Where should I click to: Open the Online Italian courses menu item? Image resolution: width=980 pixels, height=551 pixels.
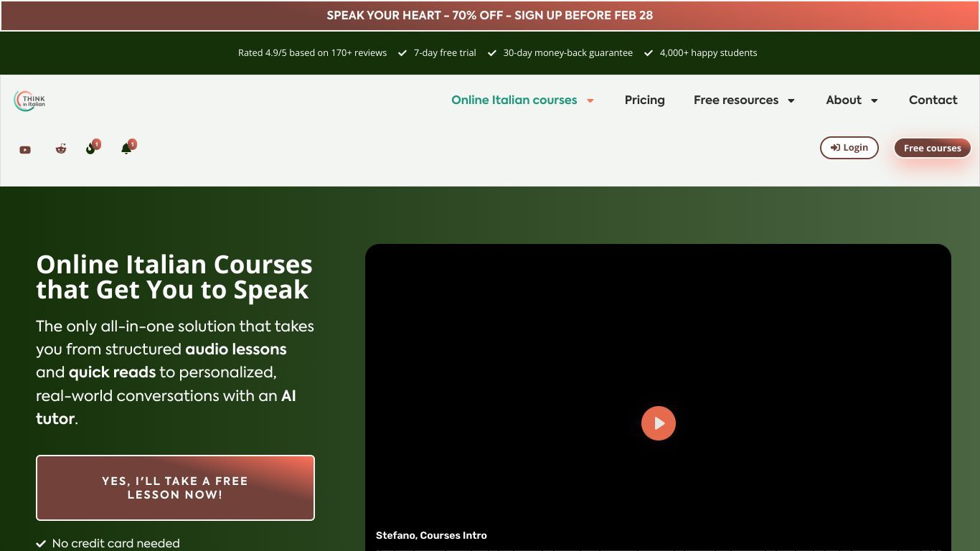[x=514, y=100]
